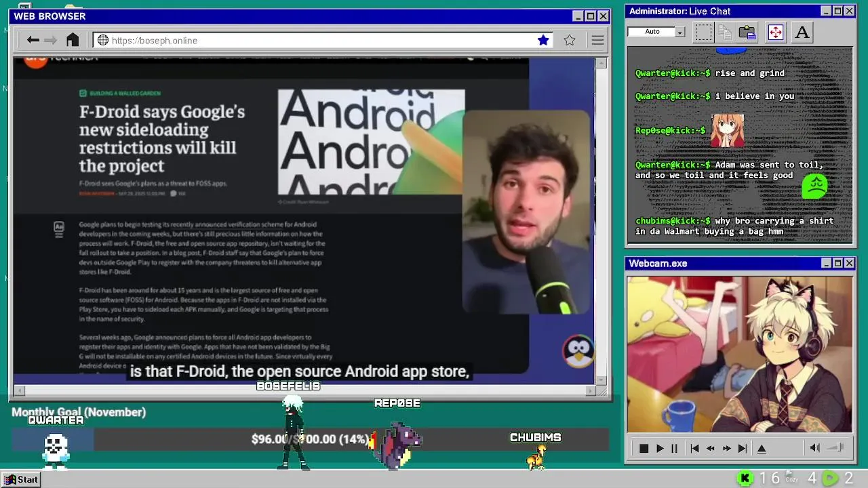This screenshot has width=868, height=488.
Task: Click the article sidebar reader icon
Action: click(x=59, y=229)
